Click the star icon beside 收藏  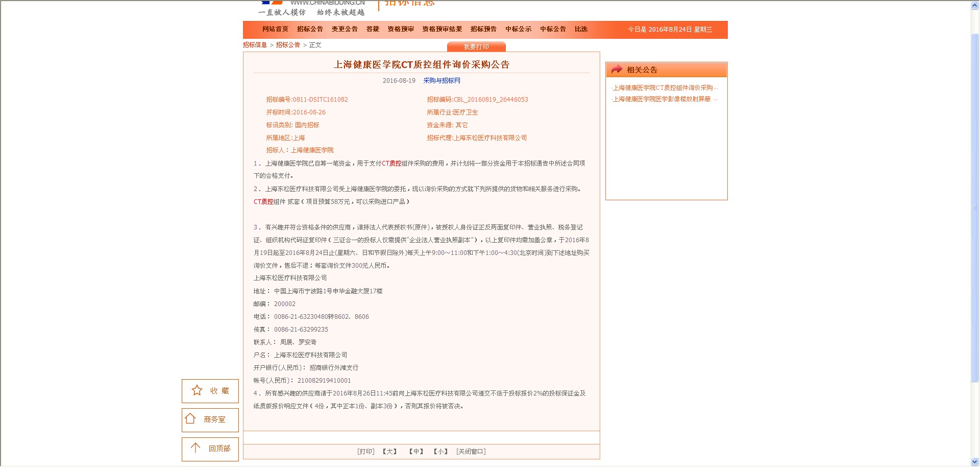[x=197, y=390]
